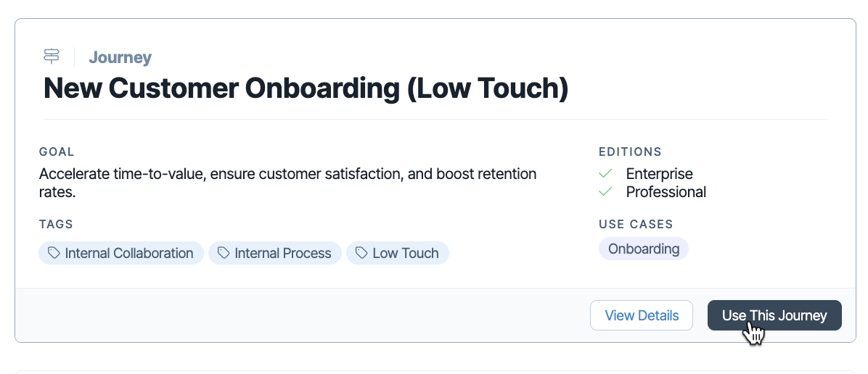Choose the Onboarding use case chip
This screenshot has height=374, width=868.
644,249
